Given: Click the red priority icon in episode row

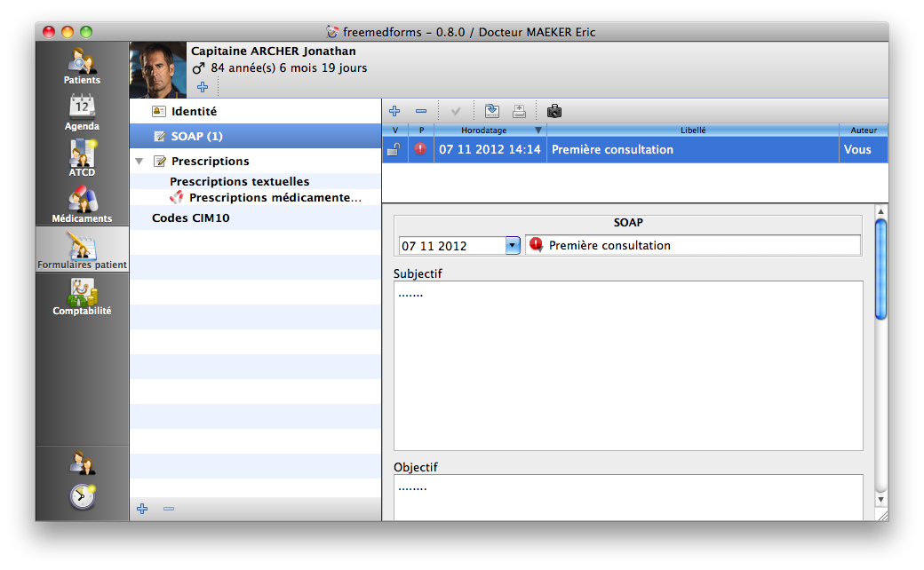Looking at the screenshot, I should point(420,149).
